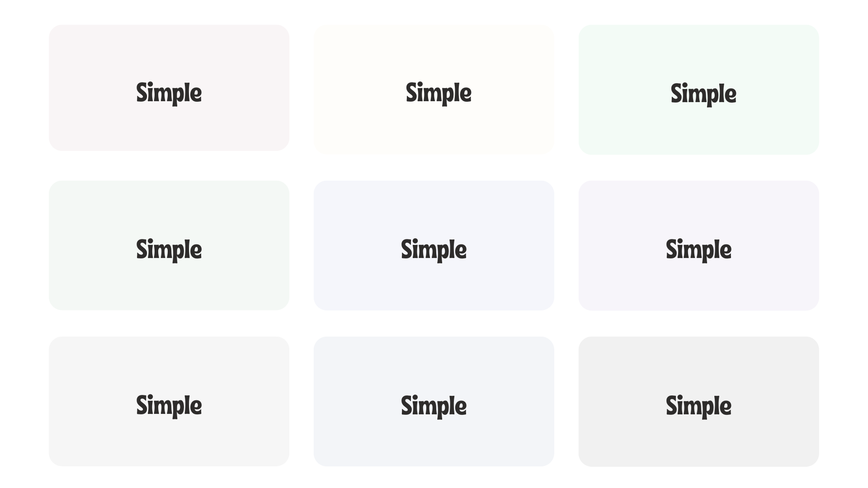The width and height of the screenshot is (868, 488).
Task: Open the cream-colored card in top row
Action: click(434, 89)
